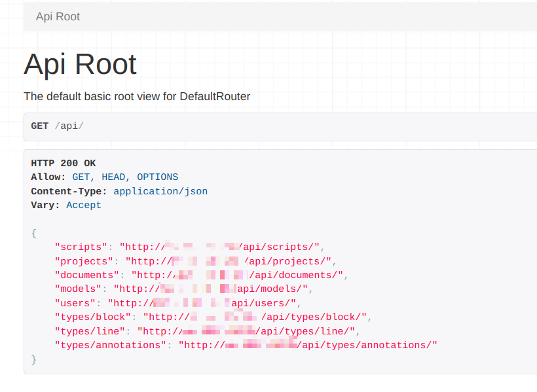Click the application/json content type value
537x392 pixels.
(160, 191)
